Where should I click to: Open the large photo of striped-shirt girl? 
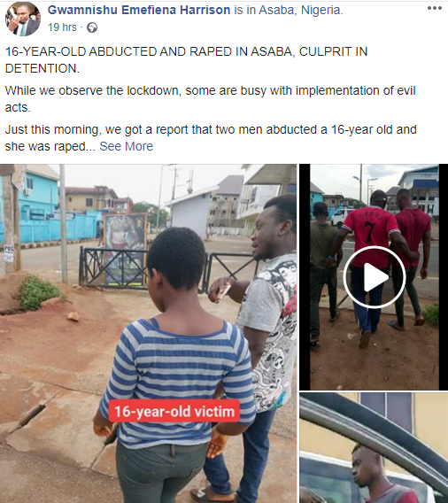[x=148, y=334]
